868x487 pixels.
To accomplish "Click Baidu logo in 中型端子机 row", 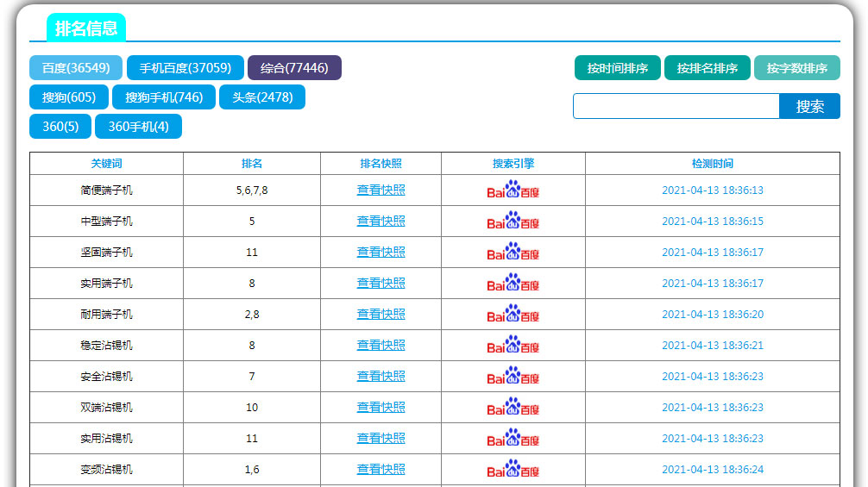I will pos(513,221).
